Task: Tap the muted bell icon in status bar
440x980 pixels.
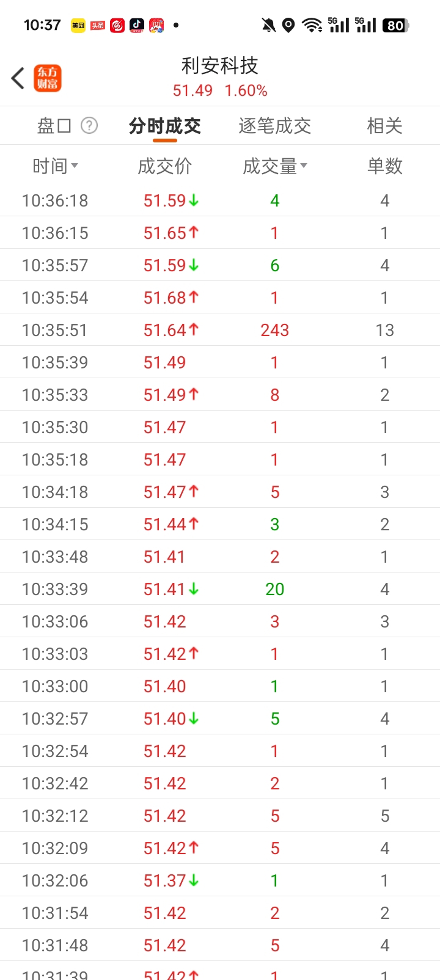Action: [x=268, y=25]
